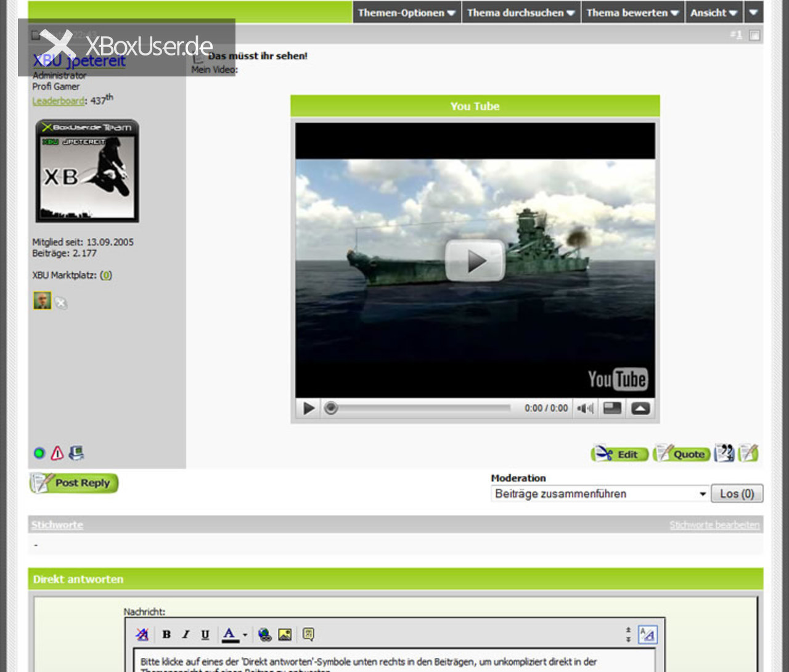Toggle Bold formatting in reply editor
789x672 pixels.
coord(166,634)
